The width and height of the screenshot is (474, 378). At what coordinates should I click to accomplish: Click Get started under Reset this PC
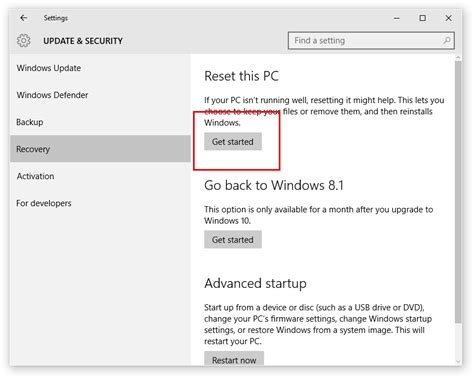click(x=233, y=142)
